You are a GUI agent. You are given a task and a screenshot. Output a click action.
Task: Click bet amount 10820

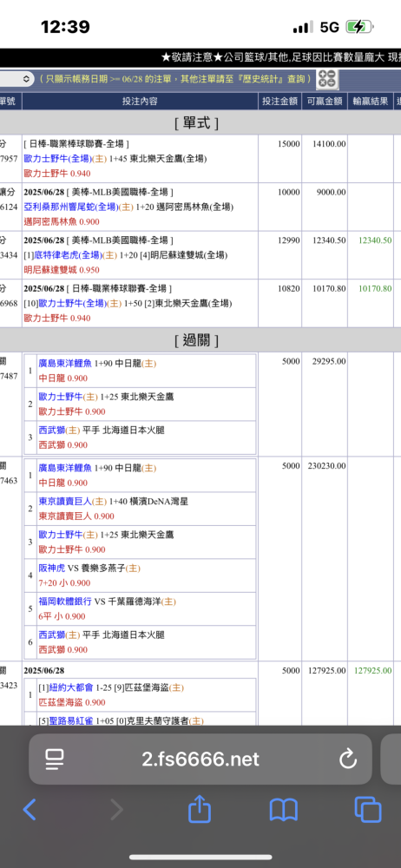coord(289,288)
